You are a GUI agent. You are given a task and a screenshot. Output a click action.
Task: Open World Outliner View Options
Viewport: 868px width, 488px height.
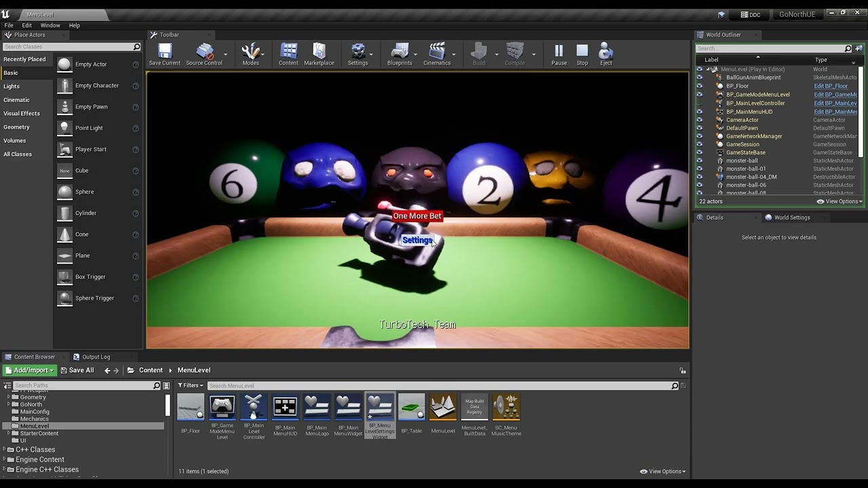coord(840,201)
